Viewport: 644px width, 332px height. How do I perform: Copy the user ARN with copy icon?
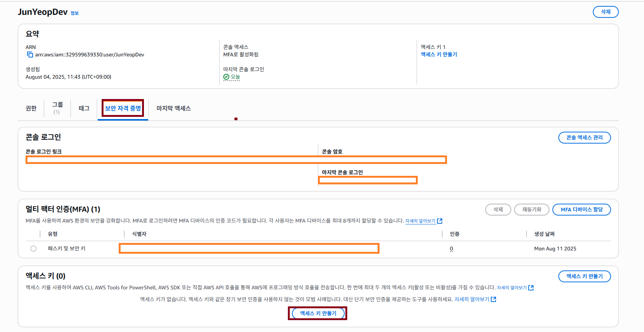(x=30, y=55)
